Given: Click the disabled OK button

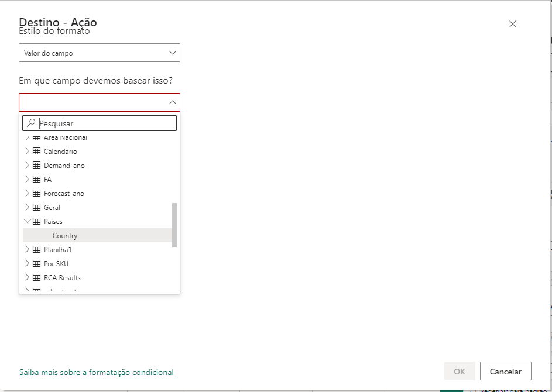Looking at the screenshot, I should click(460, 372).
